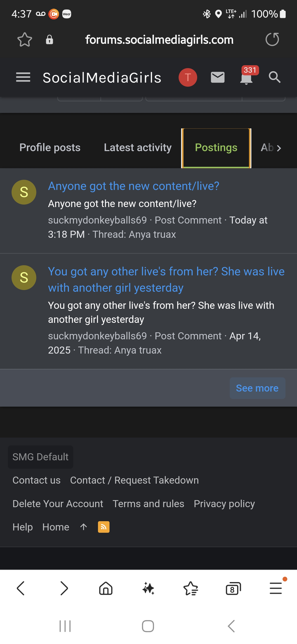Open the SMG Default style chooser
297x644 pixels.
40,457
